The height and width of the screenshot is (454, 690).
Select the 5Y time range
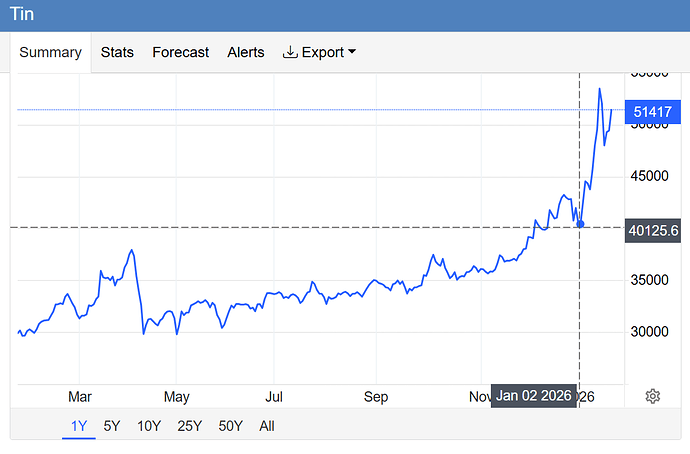tap(112, 426)
